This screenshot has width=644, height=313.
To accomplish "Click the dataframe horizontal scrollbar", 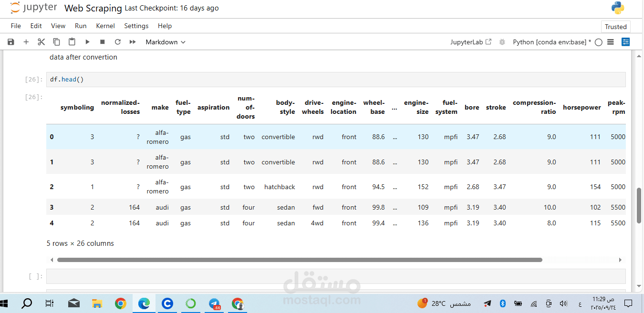I will click(x=300, y=260).
